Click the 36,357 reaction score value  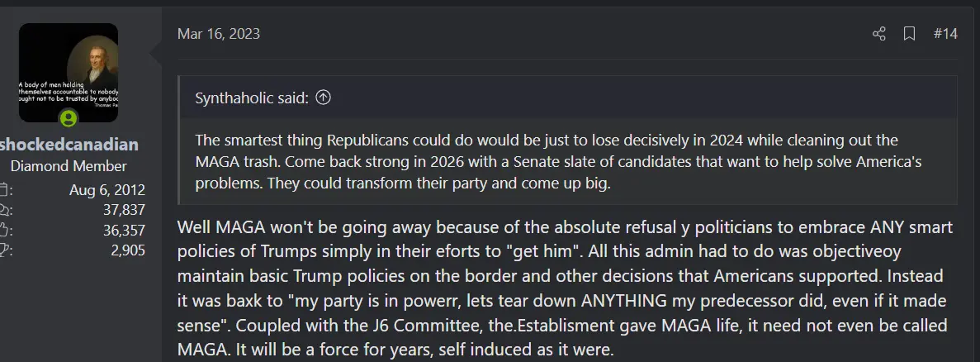click(x=121, y=230)
